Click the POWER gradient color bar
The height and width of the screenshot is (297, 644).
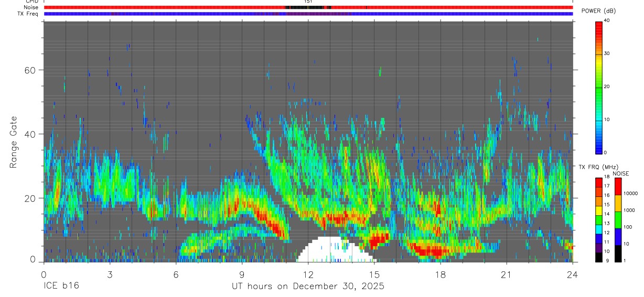click(599, 87)
